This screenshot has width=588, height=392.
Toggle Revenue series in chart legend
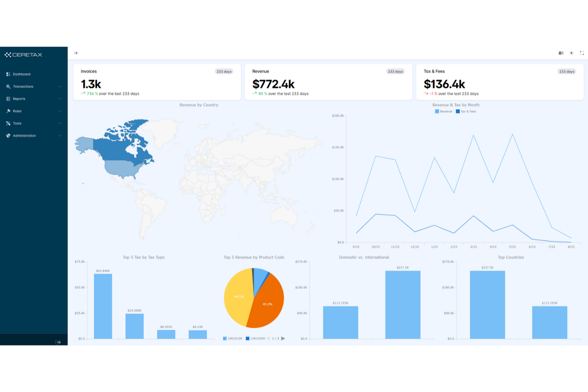pos(444,112)
